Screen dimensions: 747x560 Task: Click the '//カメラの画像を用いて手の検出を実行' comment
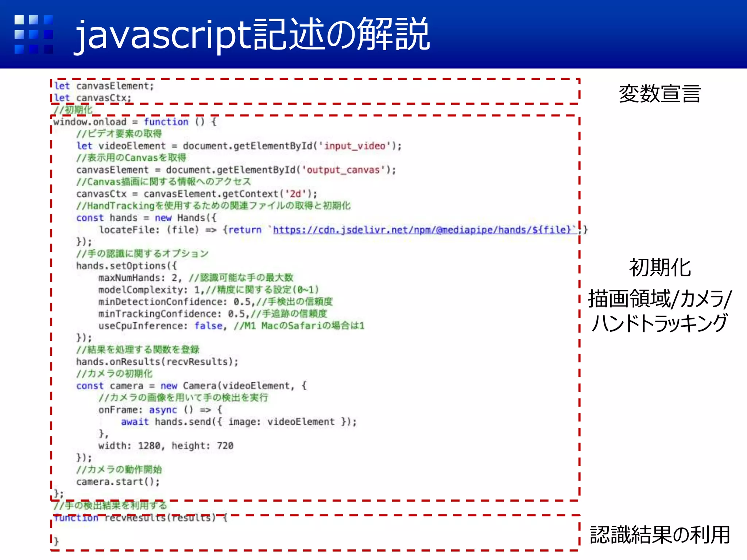pyautogui.click(x=183, y=398)
